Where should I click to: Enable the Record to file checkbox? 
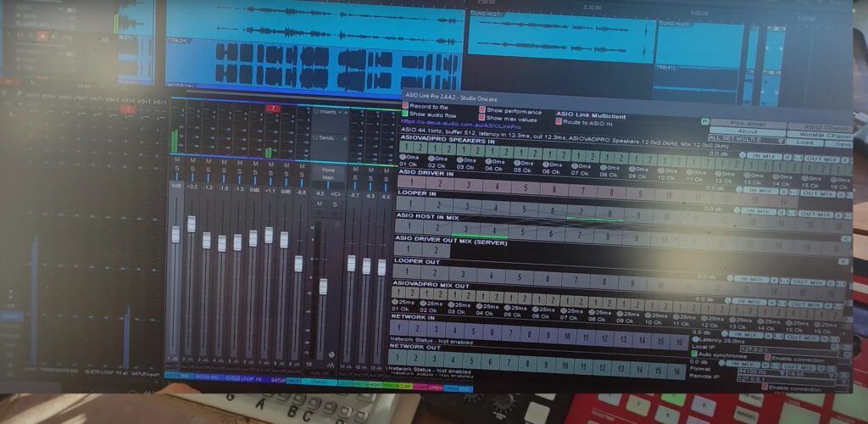pyautogui.click(x=405, y=106)
